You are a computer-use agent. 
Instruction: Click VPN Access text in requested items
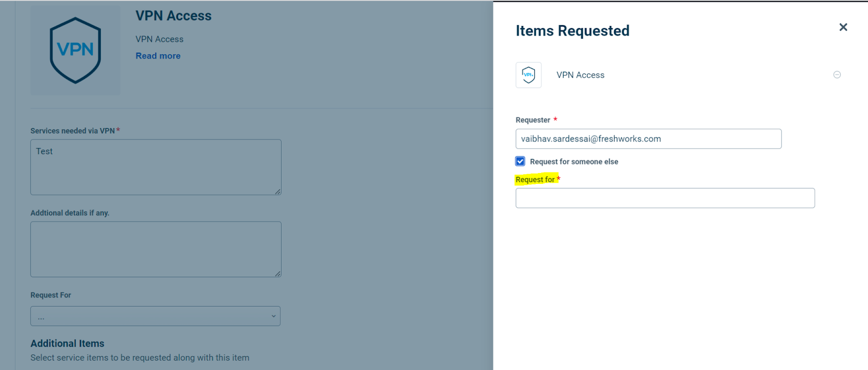[x=580, y=75]
